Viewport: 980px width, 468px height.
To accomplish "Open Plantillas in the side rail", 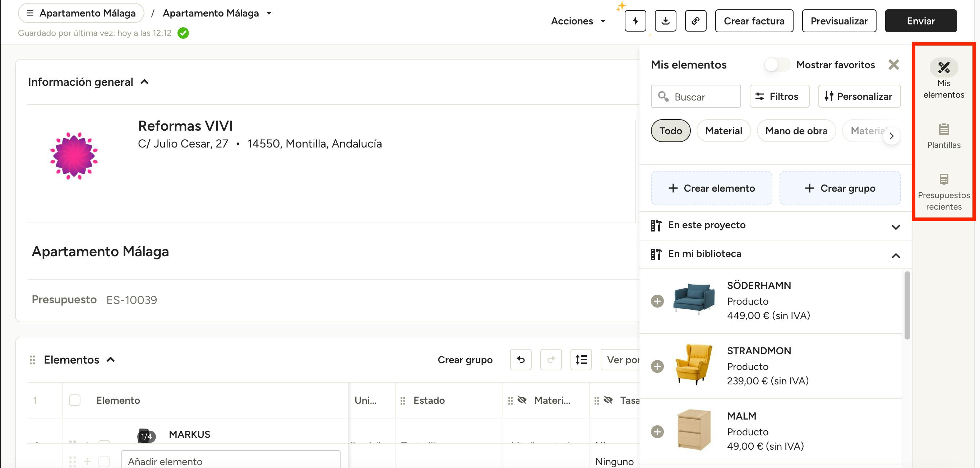I will [x=943, y=136].
